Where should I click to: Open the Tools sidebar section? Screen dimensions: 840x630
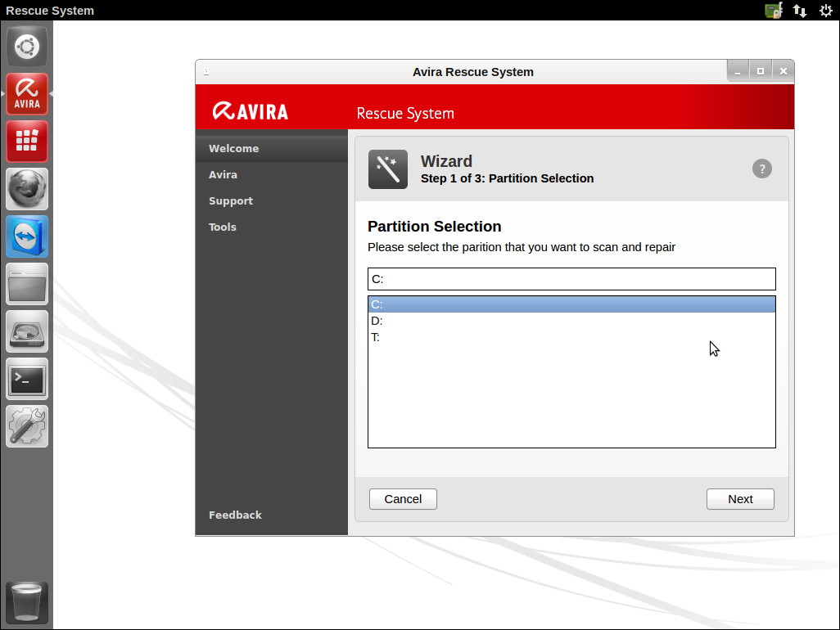272,227
